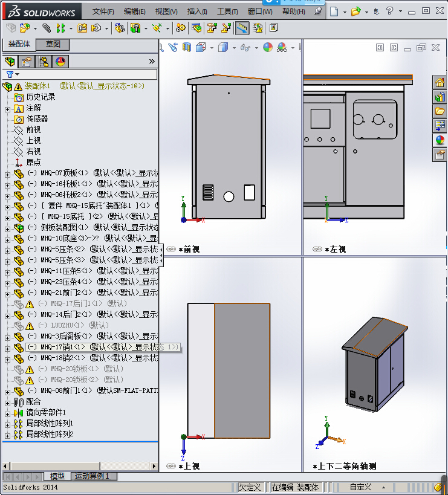
Task: Open the Display Style dropdown arrow
Action: click(234, 48)
